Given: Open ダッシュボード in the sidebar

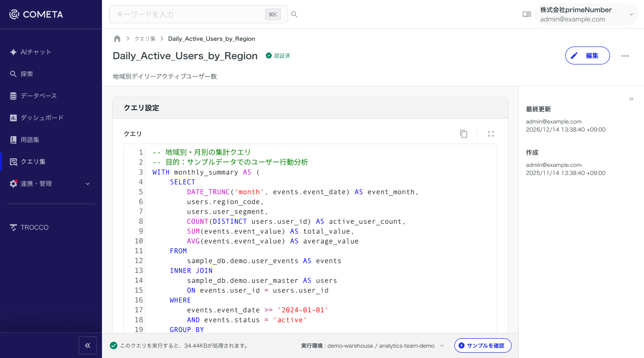Looking at the screenshot, I should [x=42, y=118].
